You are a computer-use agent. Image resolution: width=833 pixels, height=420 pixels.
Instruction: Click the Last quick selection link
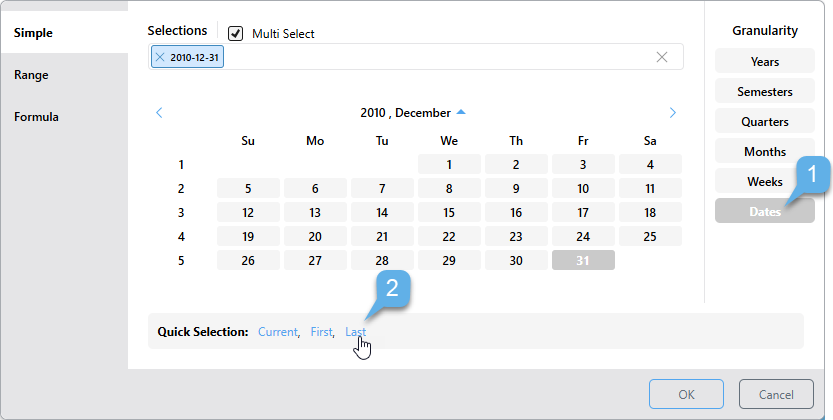click(355, 331)
